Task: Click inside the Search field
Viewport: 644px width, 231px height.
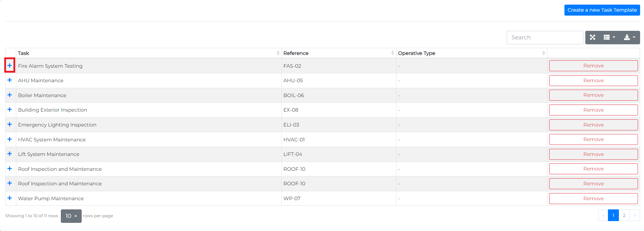Action: click(x=545, y=37)
